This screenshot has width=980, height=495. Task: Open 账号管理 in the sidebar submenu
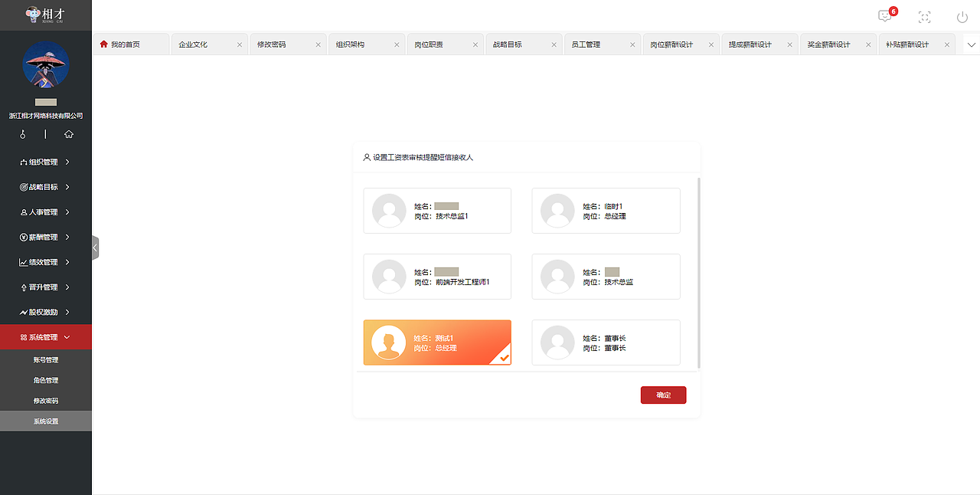(46, 360)
